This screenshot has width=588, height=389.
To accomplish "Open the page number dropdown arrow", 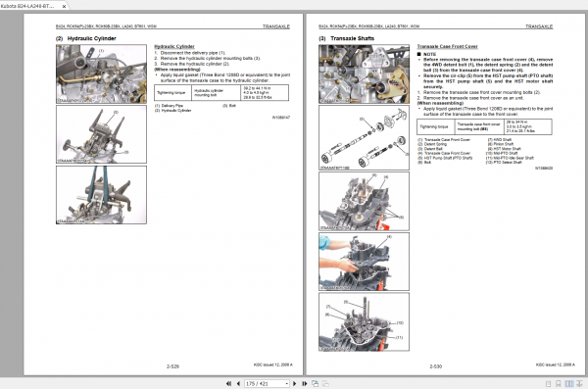I will 287,383.
